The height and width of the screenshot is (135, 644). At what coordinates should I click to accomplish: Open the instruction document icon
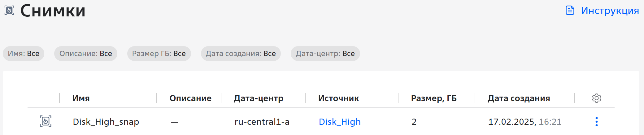pos(570,11)
